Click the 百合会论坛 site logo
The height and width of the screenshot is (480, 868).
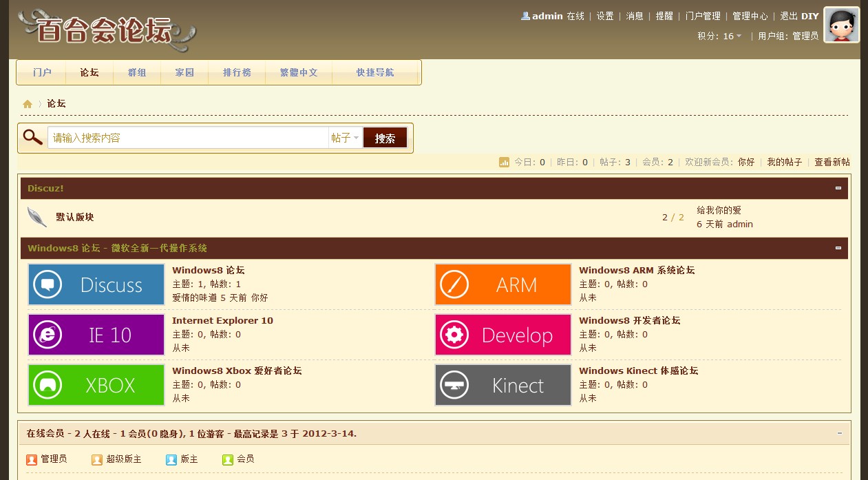click(107, 31)
